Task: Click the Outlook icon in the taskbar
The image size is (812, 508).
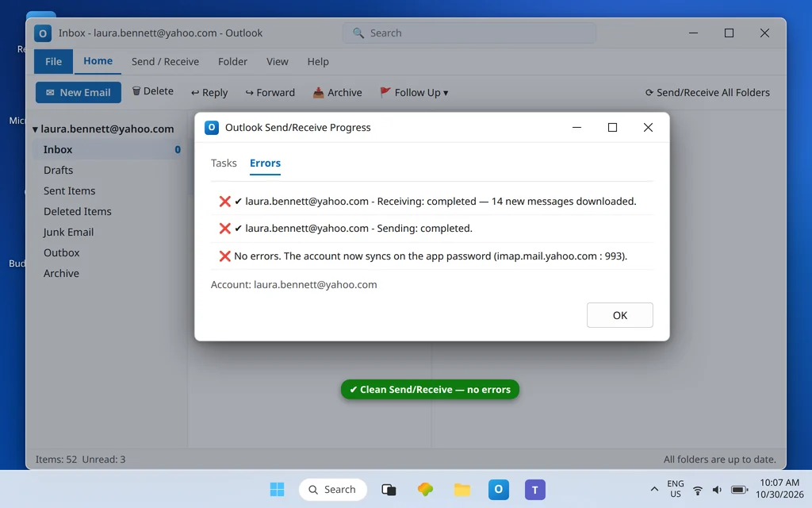Action: point(498,489)
